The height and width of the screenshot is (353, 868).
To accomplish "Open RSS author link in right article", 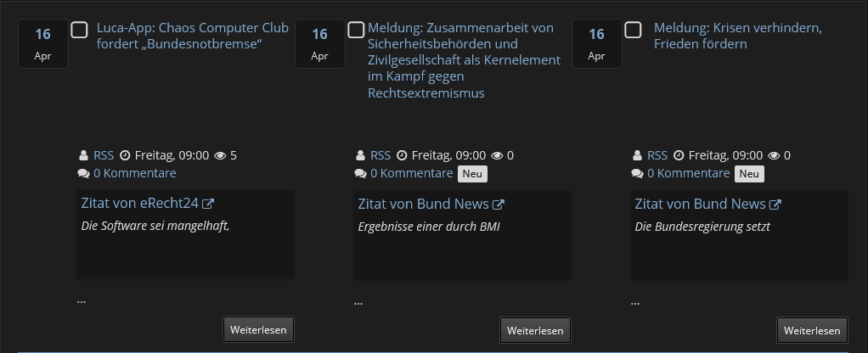I will pos(657,155).
